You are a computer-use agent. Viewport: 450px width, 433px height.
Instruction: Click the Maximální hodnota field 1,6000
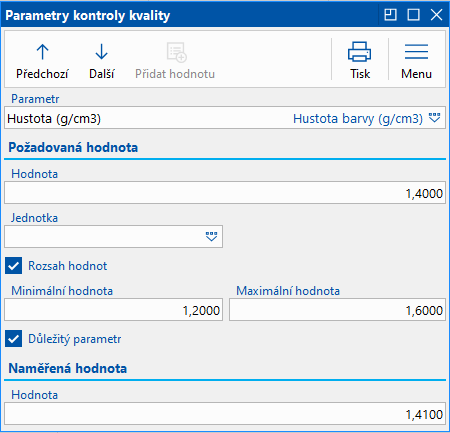[x=337, y=310]
